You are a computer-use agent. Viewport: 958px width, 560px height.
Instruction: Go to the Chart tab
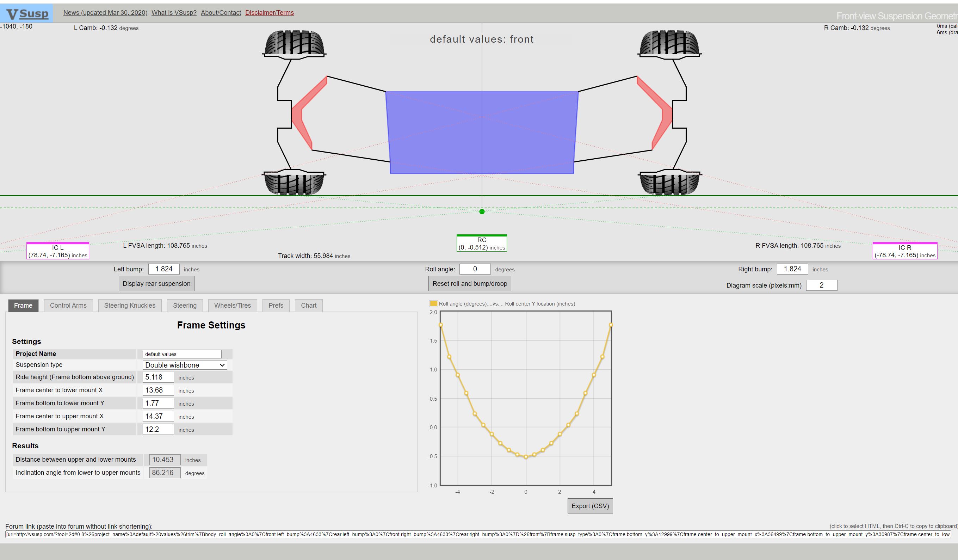308,305
